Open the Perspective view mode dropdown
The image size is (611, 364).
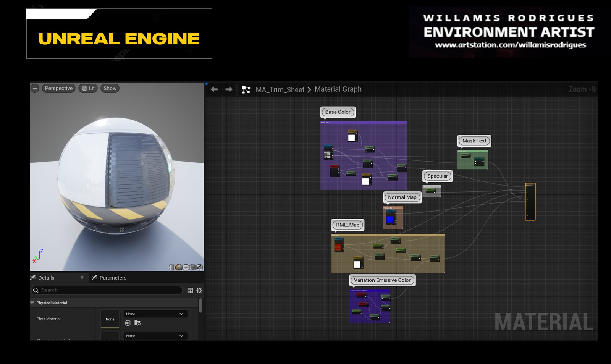[x=59, y=88]
